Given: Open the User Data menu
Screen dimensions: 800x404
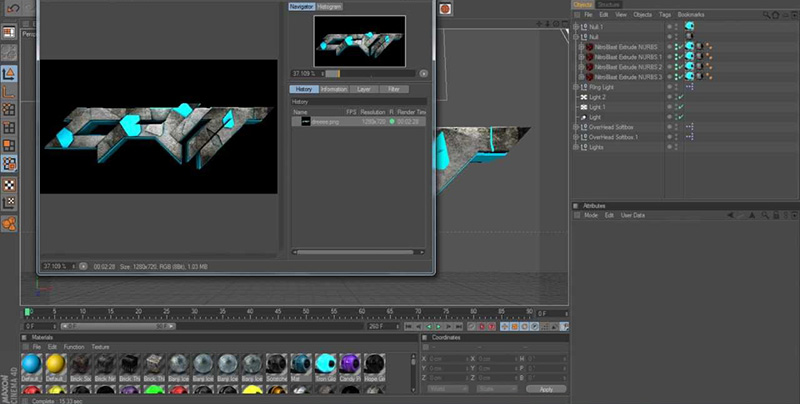Looking at the screenshot, I should [633, 215].
